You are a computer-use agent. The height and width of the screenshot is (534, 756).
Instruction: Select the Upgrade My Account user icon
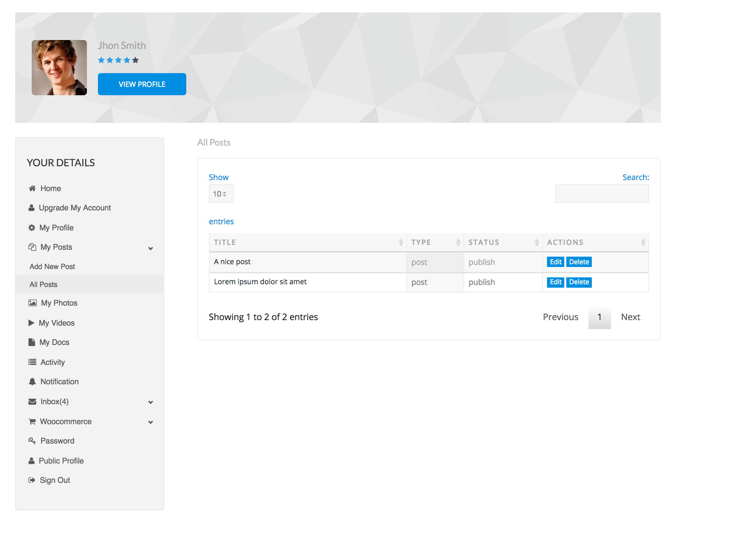click(32, 207)
